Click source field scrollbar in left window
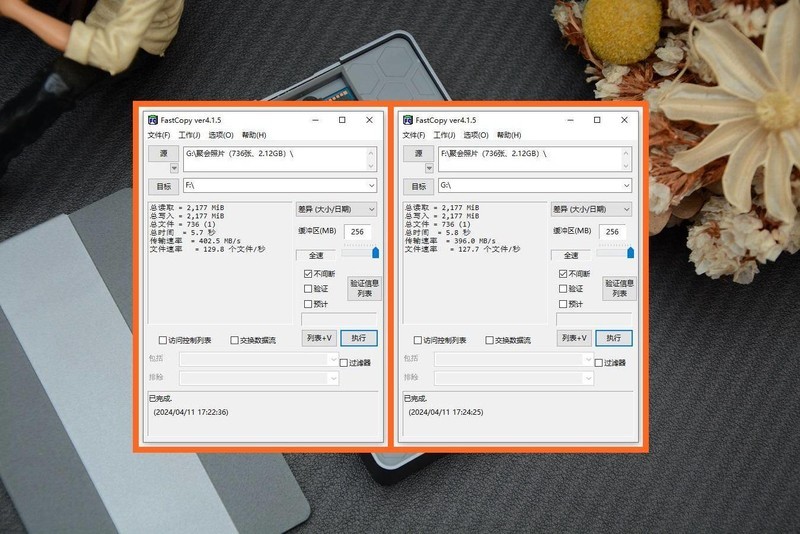This screenshot has width=800, height=534. (371, 159)
